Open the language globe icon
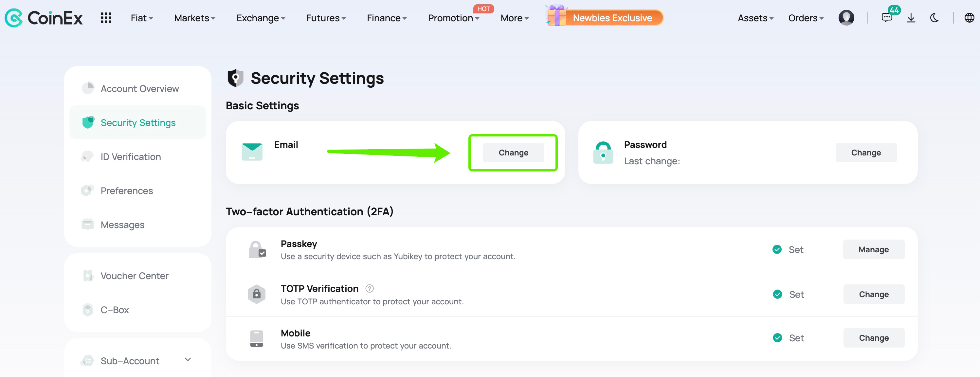This screenshot has width=980, height=377. tap(969, 18)
